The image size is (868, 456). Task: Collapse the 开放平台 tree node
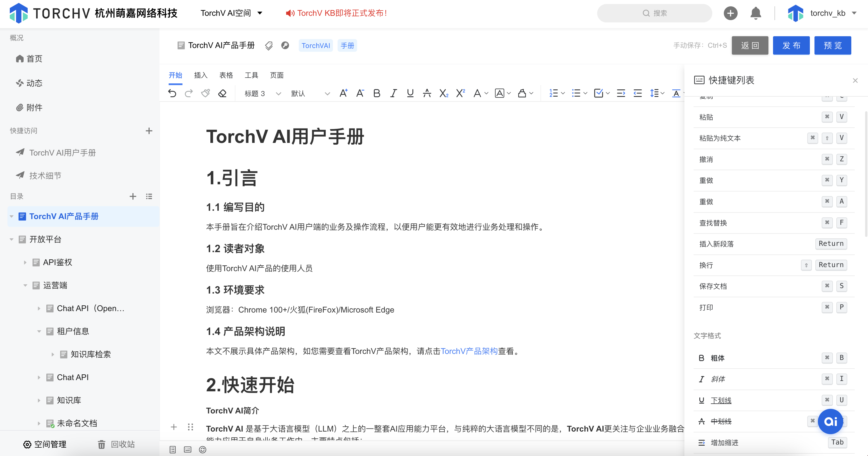pyautogui.click(x=12, y=239)
